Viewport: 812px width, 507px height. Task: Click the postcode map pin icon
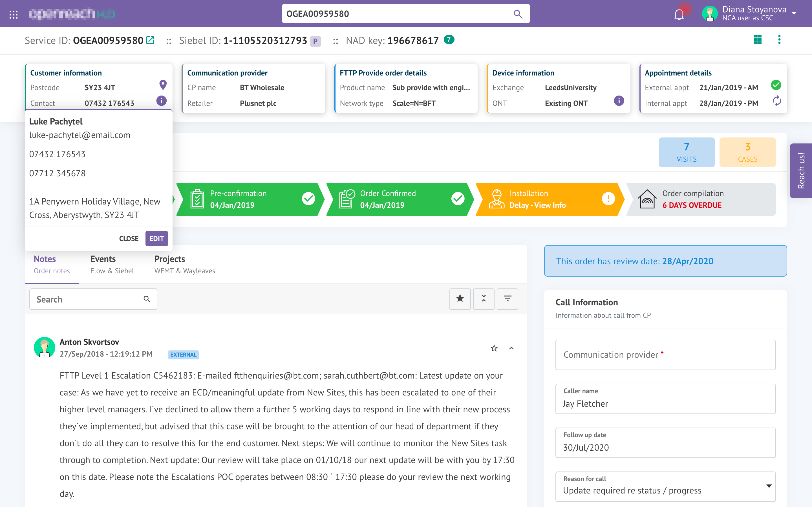[163, 85]
